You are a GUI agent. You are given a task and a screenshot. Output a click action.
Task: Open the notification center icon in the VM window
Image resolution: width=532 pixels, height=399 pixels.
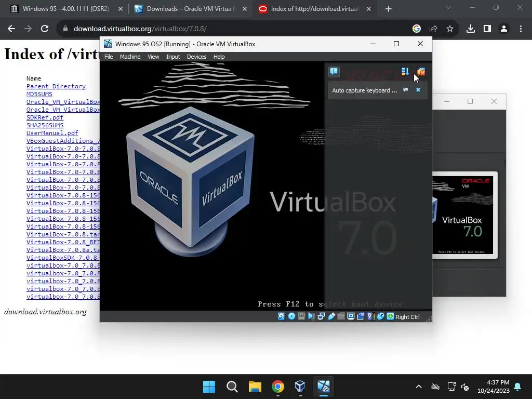(334, 71)
